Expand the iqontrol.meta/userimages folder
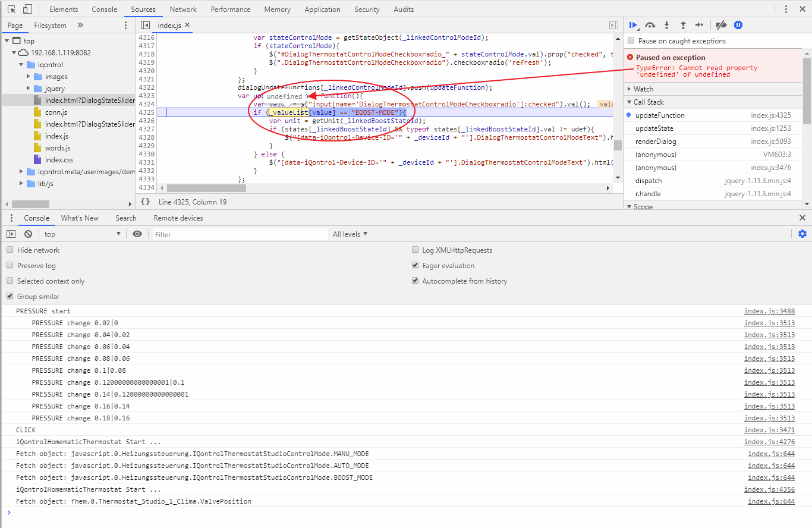This screenshot has width=812, height=528. [x=21, y=172]
